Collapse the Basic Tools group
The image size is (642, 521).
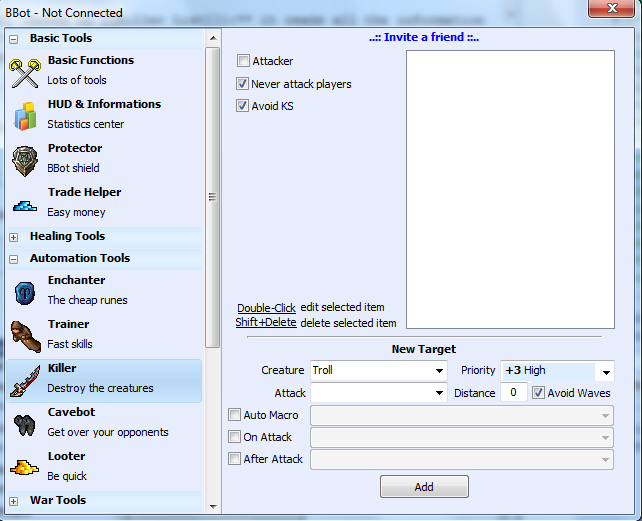click(x=14, y=39)
